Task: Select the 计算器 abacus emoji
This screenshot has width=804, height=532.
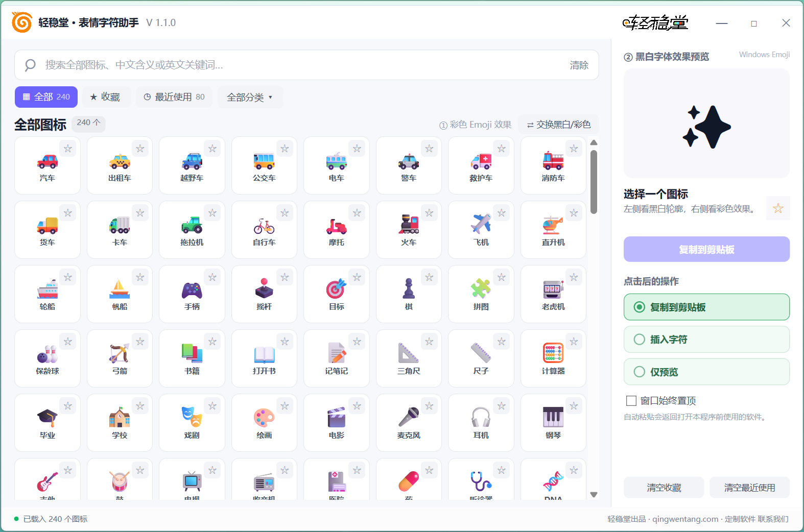Action: 553,358
